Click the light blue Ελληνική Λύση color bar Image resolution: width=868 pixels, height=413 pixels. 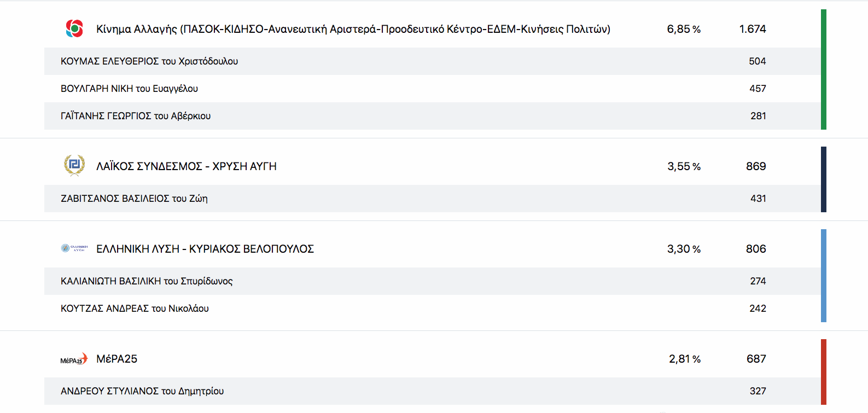tap(823, 275)
